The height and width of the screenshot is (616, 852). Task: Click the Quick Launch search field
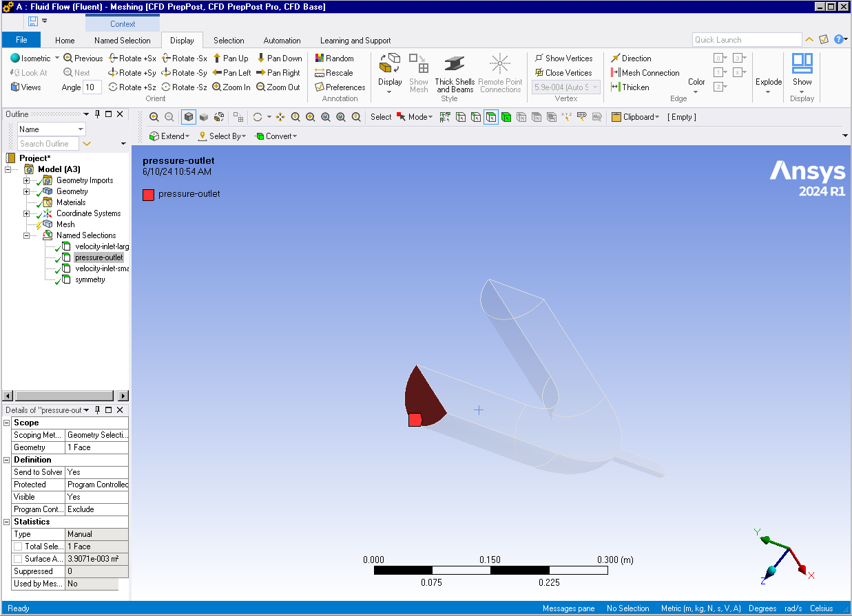747,40
